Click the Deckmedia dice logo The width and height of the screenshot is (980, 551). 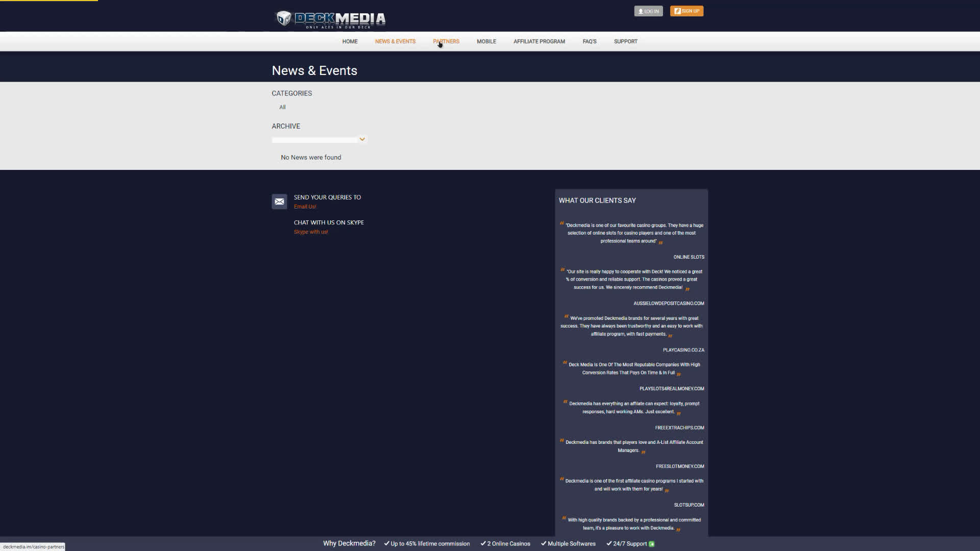pyautogui.click(x=283, y=19)
